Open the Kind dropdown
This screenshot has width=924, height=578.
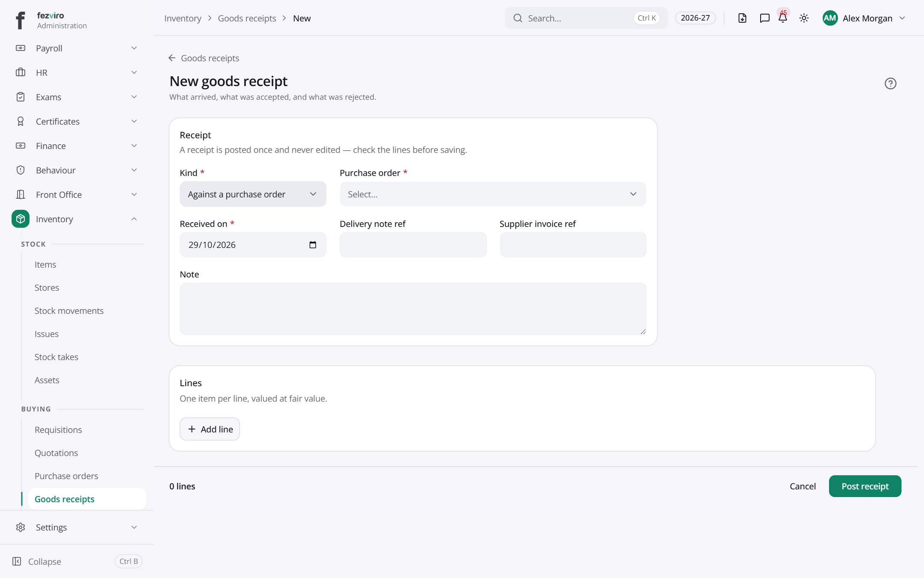(x=253, y=194)
